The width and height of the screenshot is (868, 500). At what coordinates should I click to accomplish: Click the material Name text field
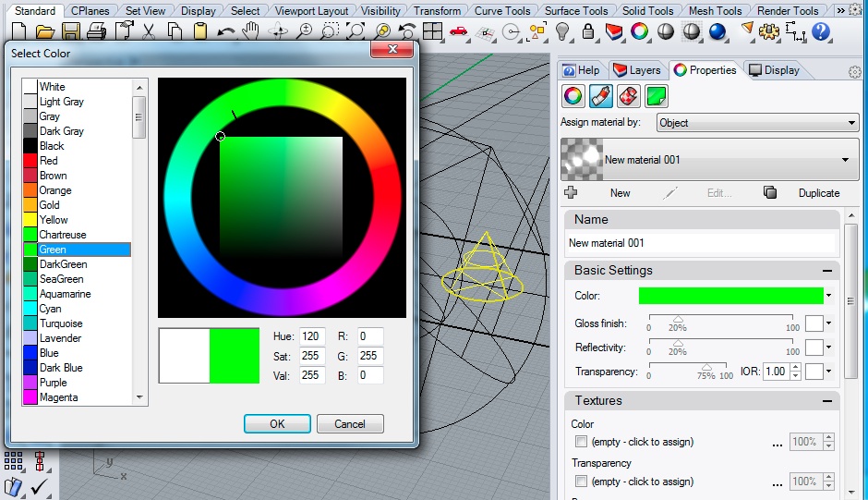tap(702, 243)
